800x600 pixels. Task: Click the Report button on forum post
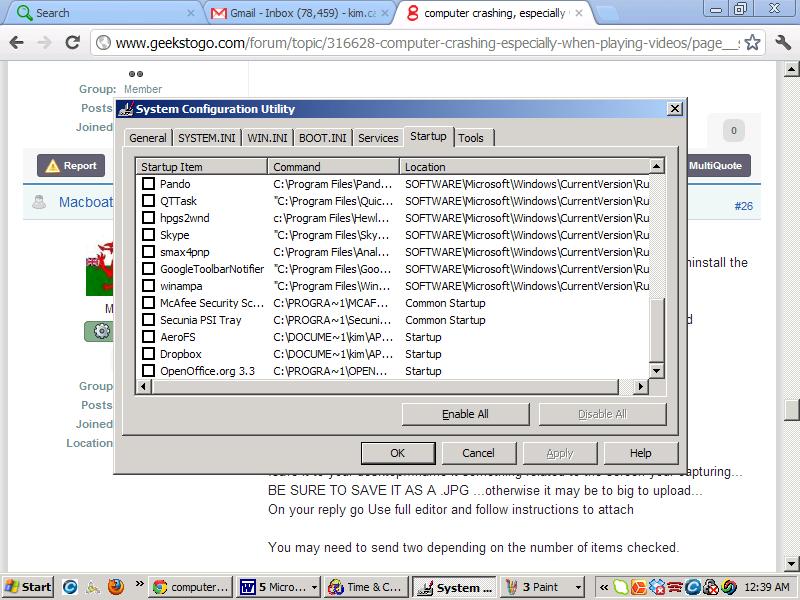tap(71, 166)
